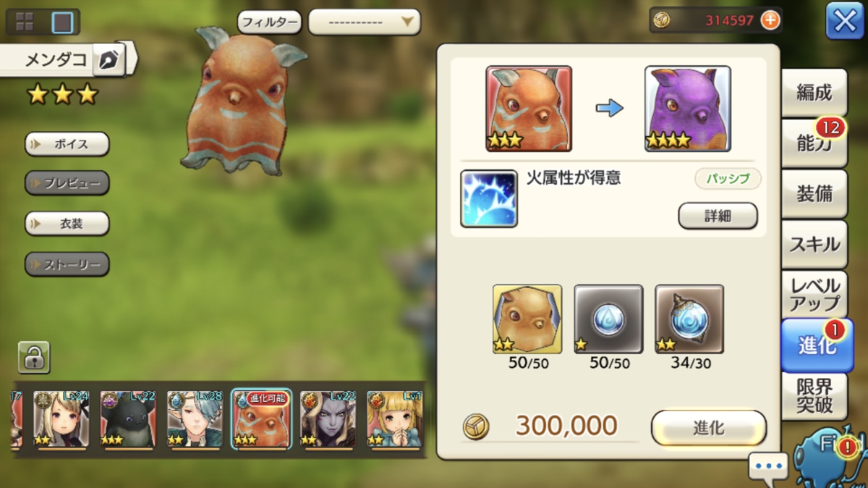
Task: Select the one-star water orb material
Action: pos(608,319)
